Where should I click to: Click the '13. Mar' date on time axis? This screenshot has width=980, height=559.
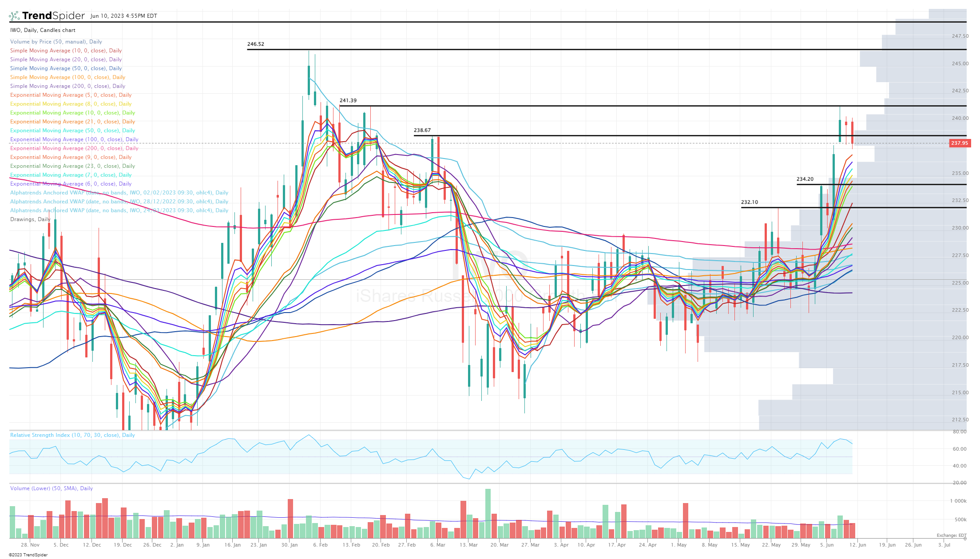[468, 545]
